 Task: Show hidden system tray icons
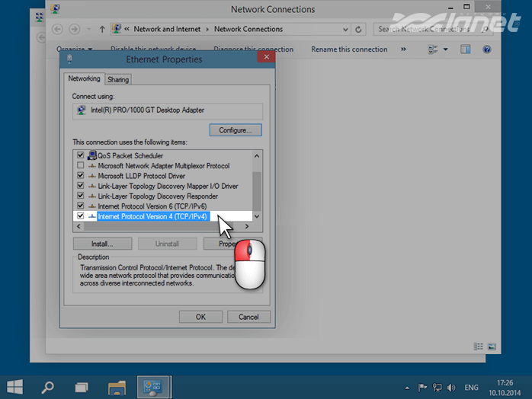(x=407, y=388)
